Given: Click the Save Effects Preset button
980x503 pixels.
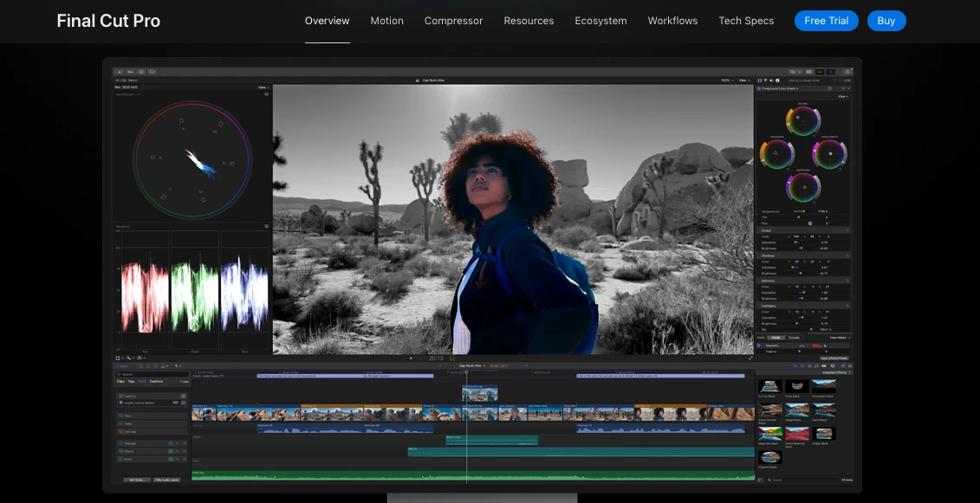Looking at the screenshot, I should pyautogui.click(x=834, y=358).
